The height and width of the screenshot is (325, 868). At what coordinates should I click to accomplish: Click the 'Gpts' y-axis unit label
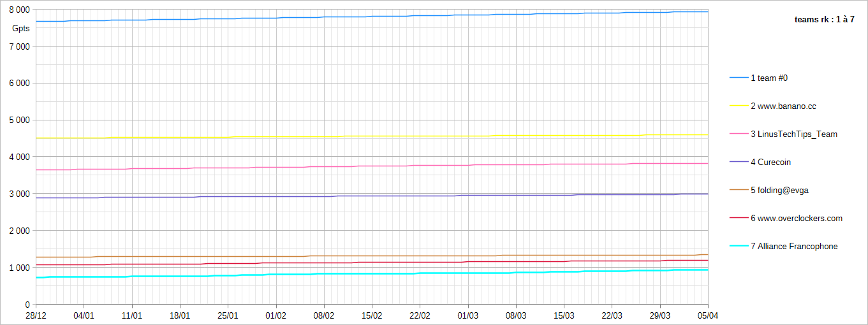point(20,28)
